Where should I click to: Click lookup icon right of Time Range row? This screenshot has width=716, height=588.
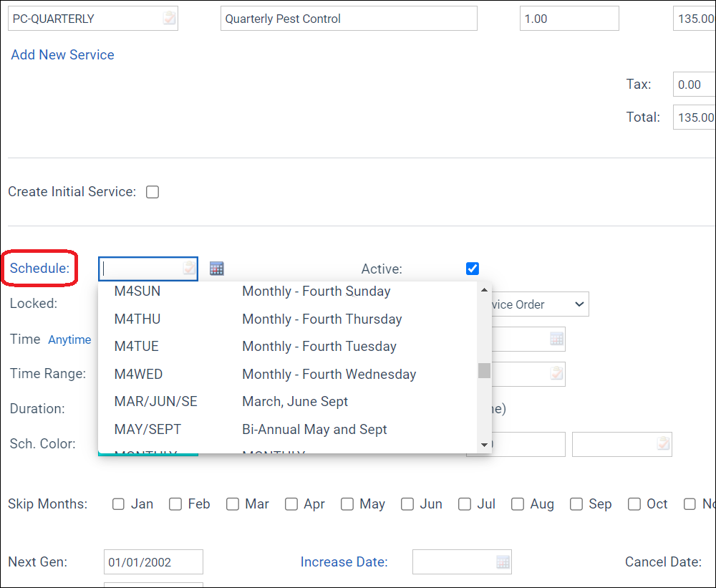pyautogui.click(x=557, y=373)
